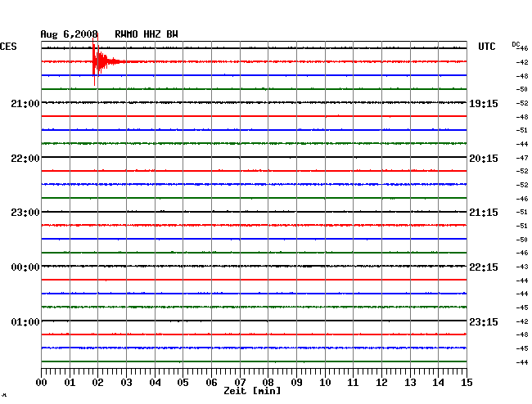Click minute mark 06 on time axis
The width and height of the screenshot is (532, 404).
click(211, 383)
